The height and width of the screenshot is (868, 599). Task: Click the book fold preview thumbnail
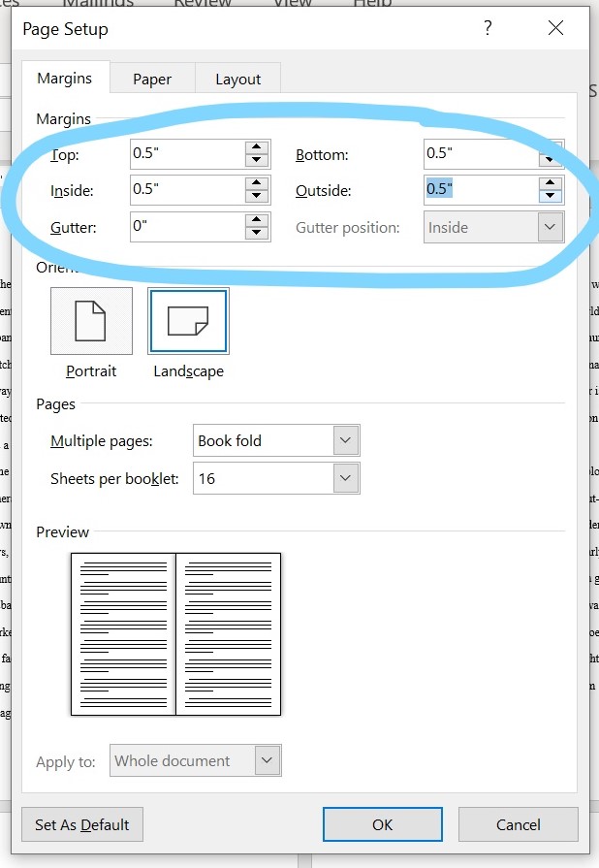(x=175, y=633)
